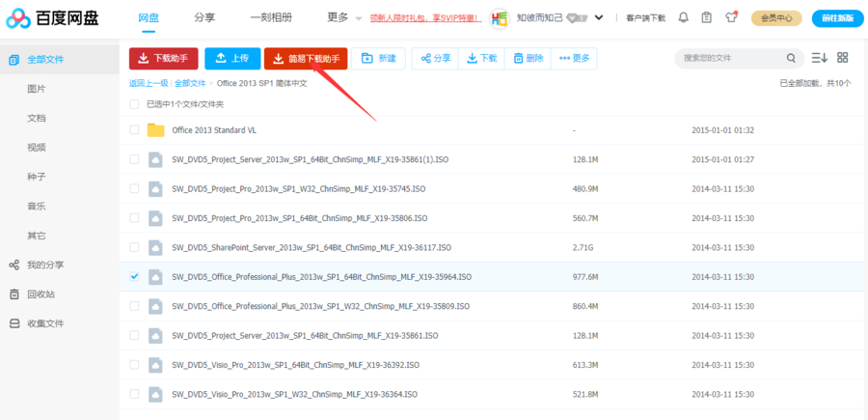Click the 删除 delete toolbar button
This screenshot has height=420, width=868.
pos(529,58)
